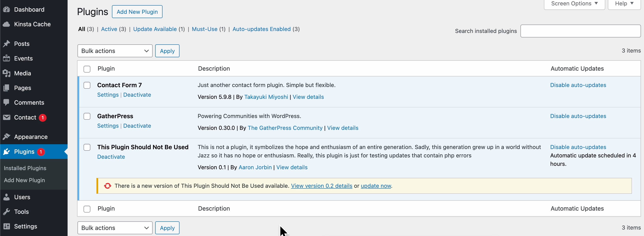This screenshot has width=644, height=236.
Task: Click the Media library icon
Action: coord(6,73)
